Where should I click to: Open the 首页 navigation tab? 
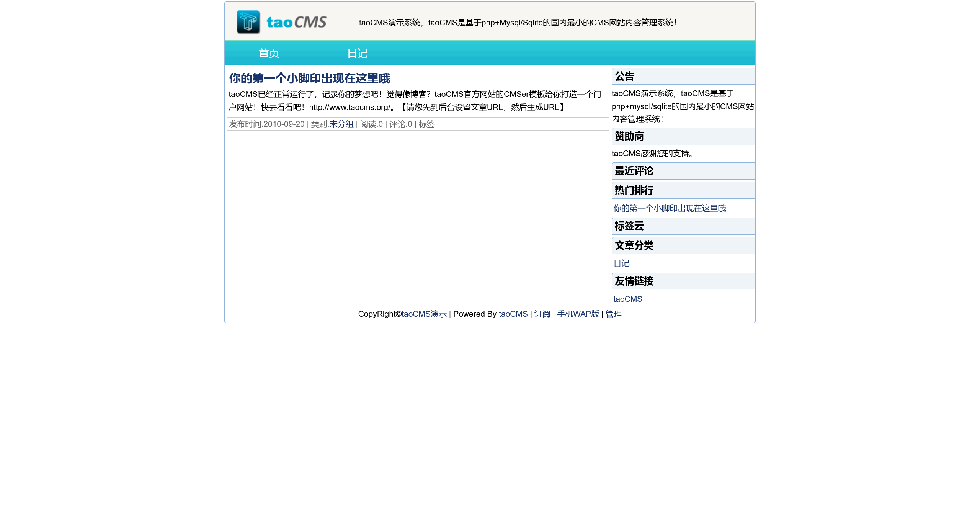click(x=269, y=53)
